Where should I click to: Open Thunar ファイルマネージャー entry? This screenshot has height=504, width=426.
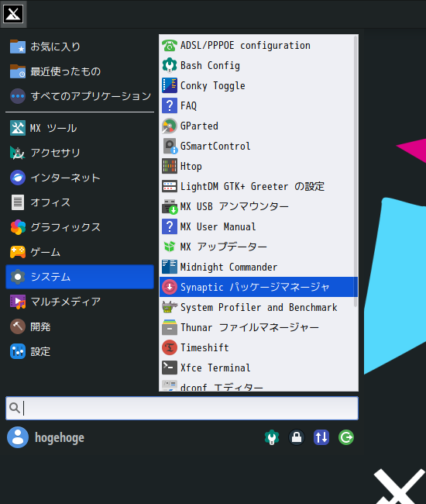259,327
